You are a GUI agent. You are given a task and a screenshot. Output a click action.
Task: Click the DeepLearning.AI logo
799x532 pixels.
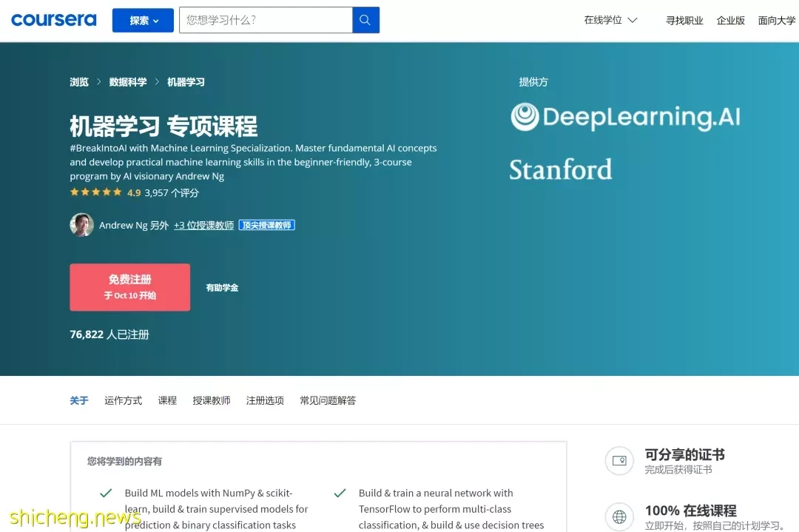click(x=625, y=117)
